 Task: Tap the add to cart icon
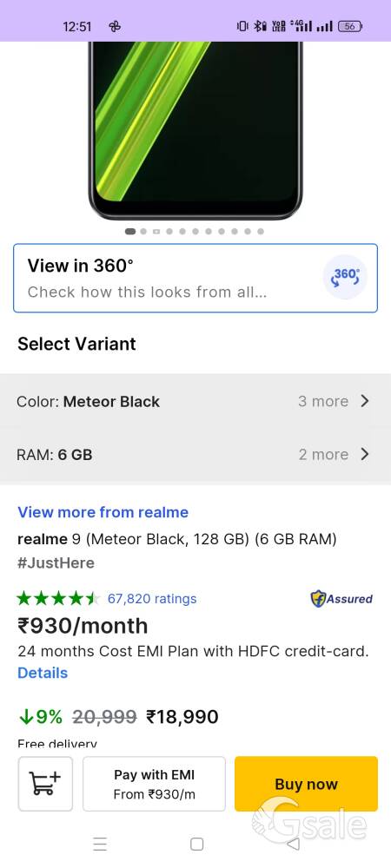[x=45, y=783]
